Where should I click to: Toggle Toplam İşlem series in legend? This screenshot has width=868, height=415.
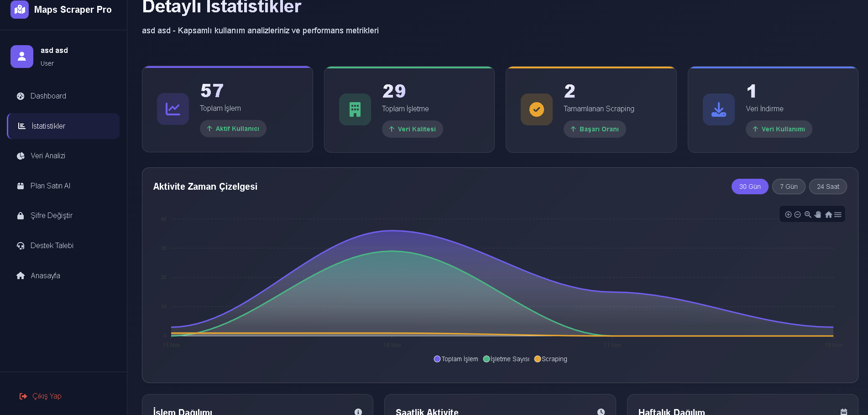456,359
